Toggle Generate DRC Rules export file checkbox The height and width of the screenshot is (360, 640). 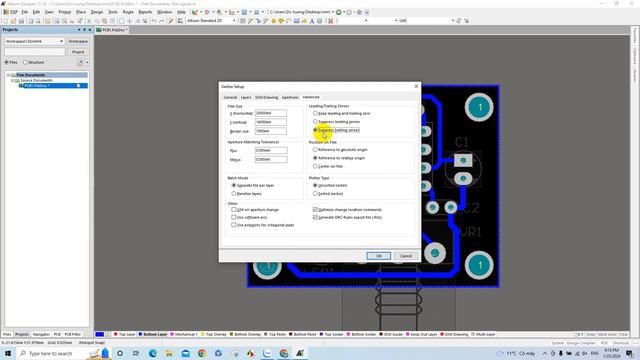pos(315,217)
